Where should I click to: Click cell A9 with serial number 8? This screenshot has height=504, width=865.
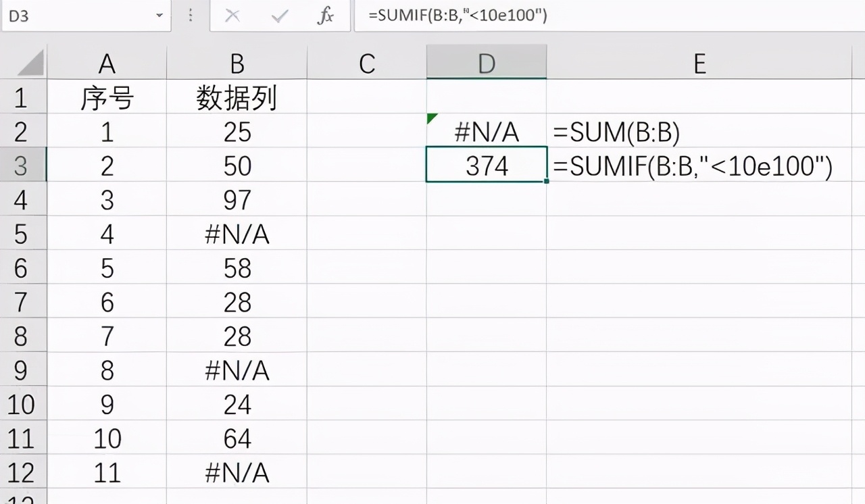click(107, 370)
